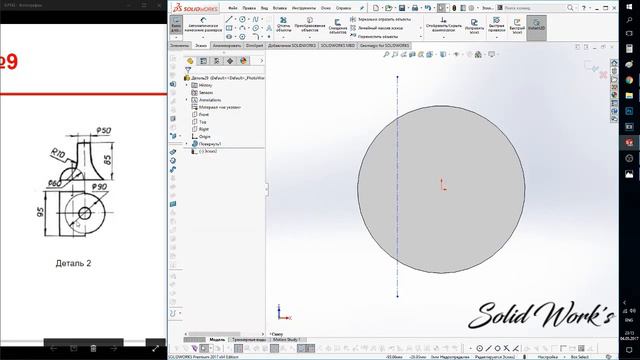Expand the Circle tool dropdown arrow

pyautogui.click(x=249, y=19)
